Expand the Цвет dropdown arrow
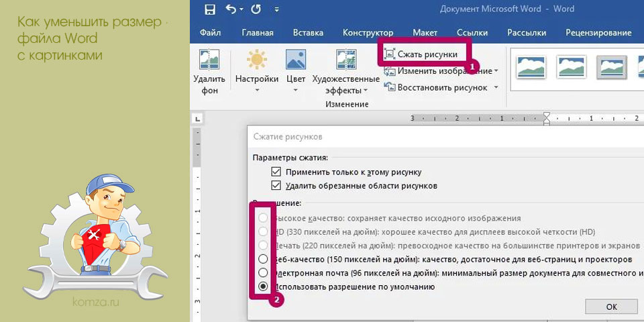This screenshot has height=322, width=644. click(296, 89)
